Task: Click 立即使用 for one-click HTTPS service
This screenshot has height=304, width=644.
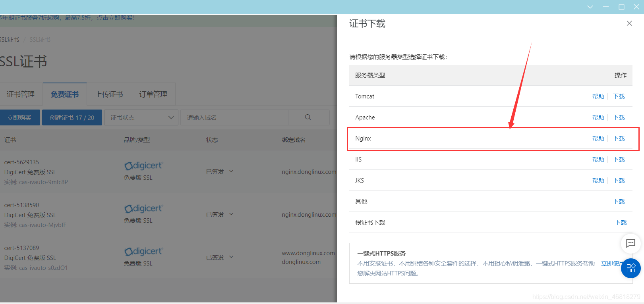Action: tap(612, 264)
